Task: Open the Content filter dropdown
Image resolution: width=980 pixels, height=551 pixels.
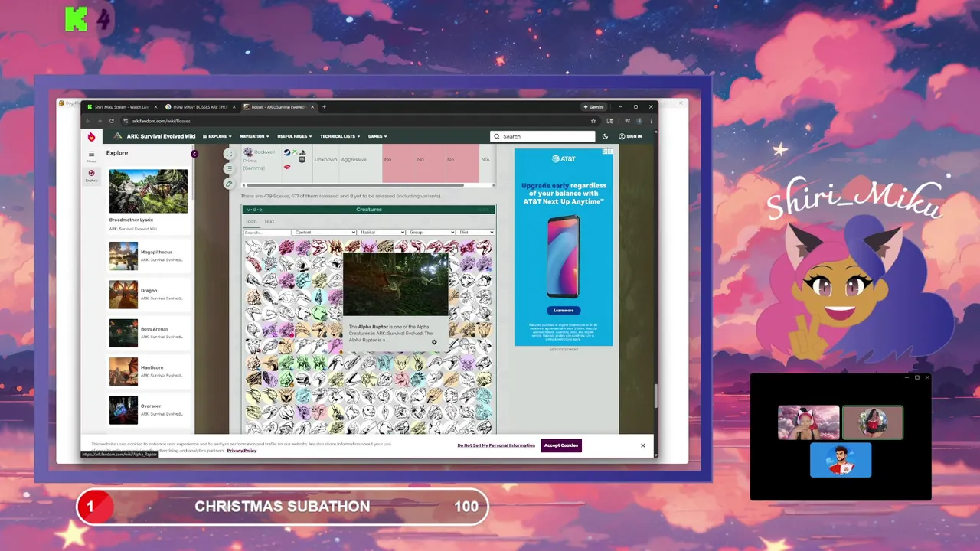Action: click(325, 232)
